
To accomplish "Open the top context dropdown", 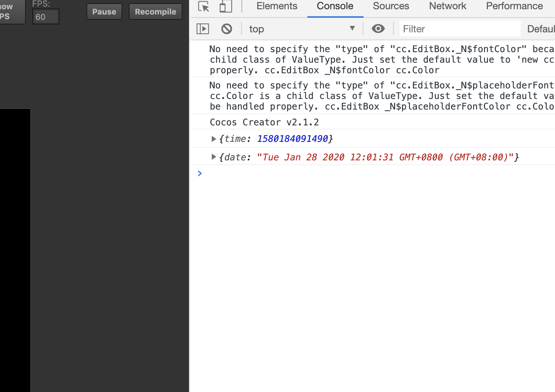I will point(302,29).
